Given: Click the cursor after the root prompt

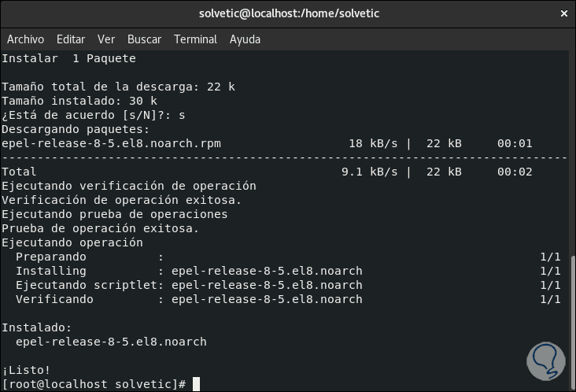Looking at the screenshot, I should pos(196,384).
